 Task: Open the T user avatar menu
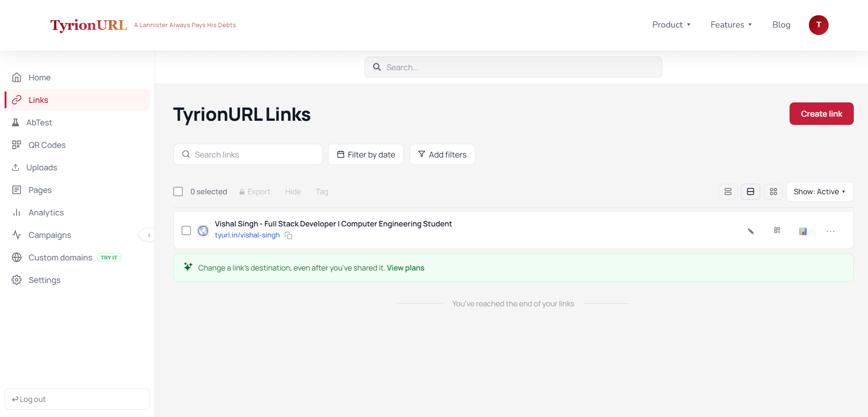(818, 25)
